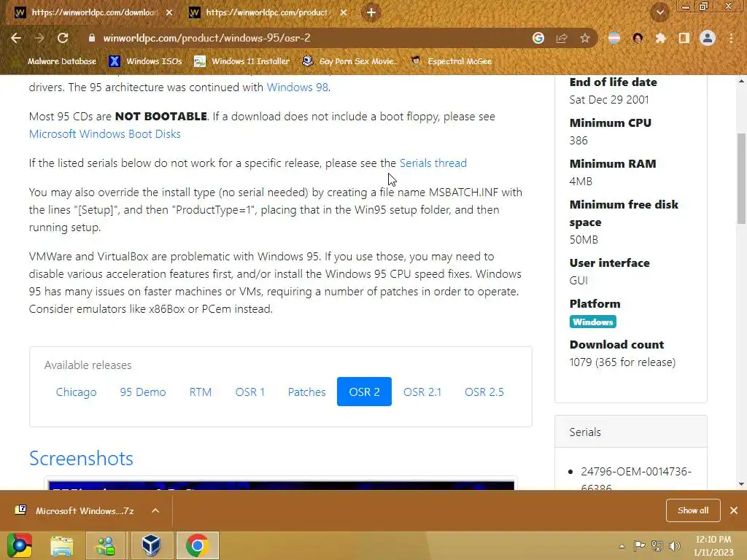Select the OSR 1 release
Viewport: 747px width, 560px height.
(250, 392)
